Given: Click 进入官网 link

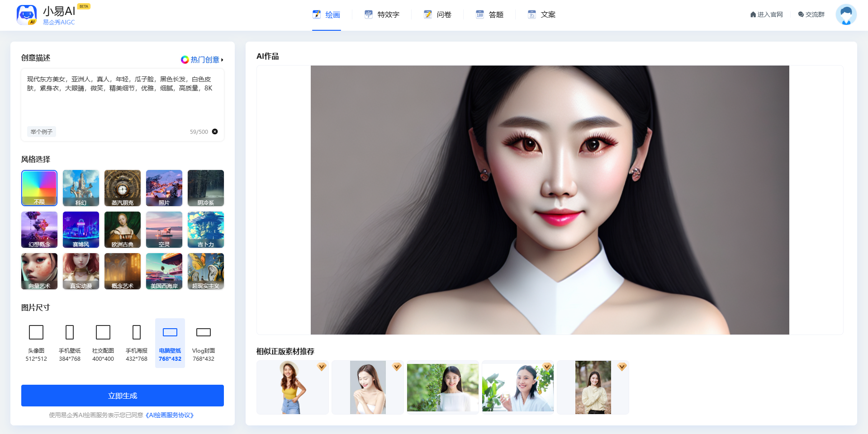Looking at the screenshot, I should (766, 14).
